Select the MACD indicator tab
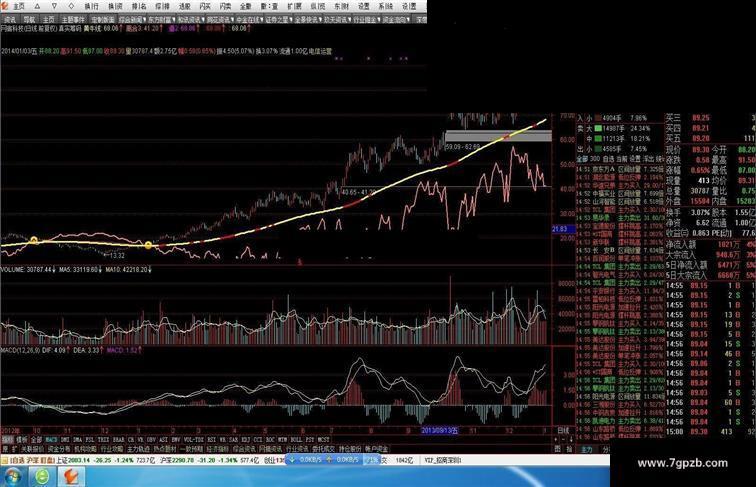The image size is (756, 487). tap(51, 440)
